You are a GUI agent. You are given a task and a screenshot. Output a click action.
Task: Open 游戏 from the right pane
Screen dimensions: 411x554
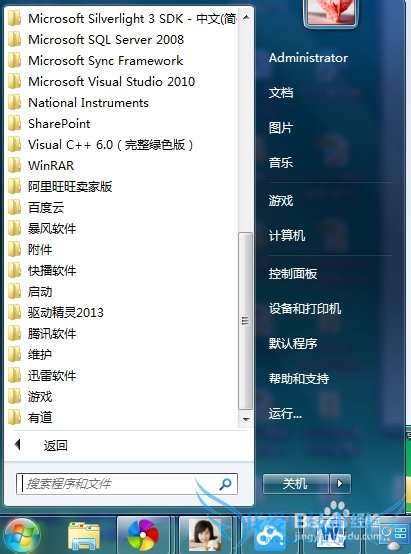coord(281,201)
